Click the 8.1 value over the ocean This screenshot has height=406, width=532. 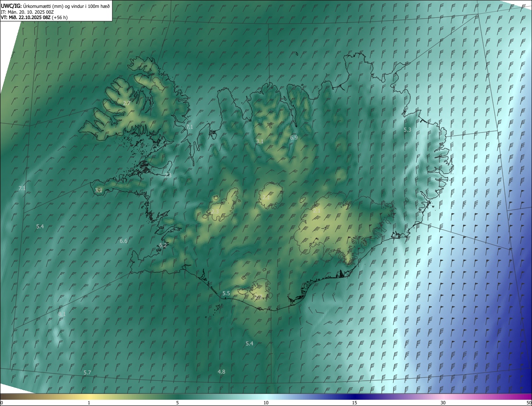[x=62, y=314]
